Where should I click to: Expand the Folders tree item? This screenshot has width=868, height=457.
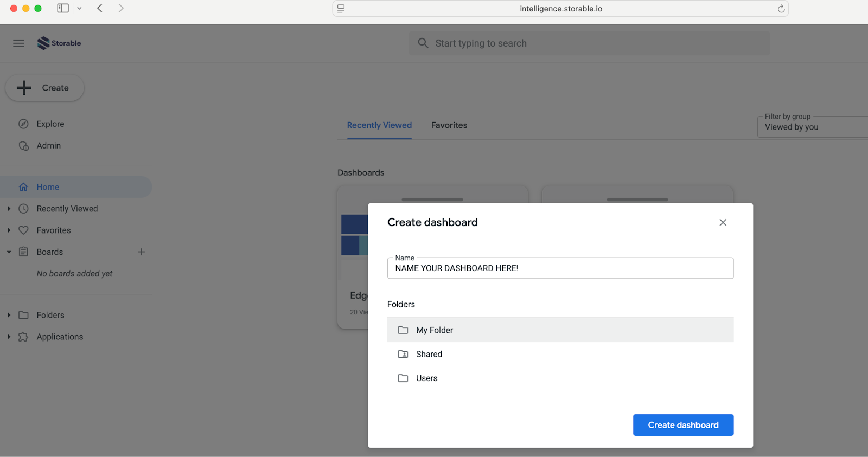click(9, 315)
